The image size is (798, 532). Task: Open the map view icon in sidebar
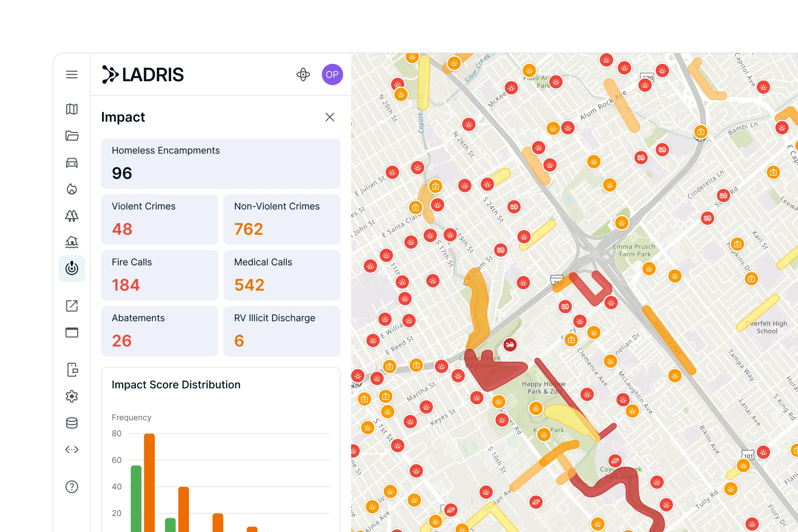pos(72,110)
